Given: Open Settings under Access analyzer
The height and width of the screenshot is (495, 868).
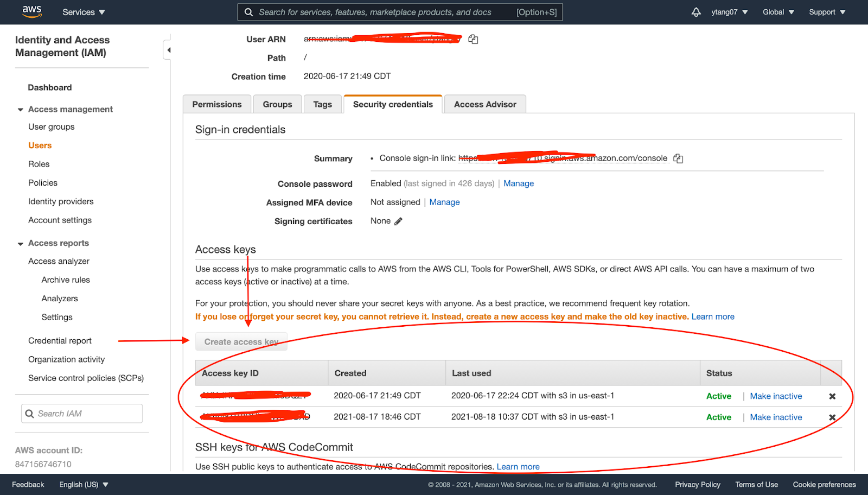Looking at the screenshot, I should point(57,318).
